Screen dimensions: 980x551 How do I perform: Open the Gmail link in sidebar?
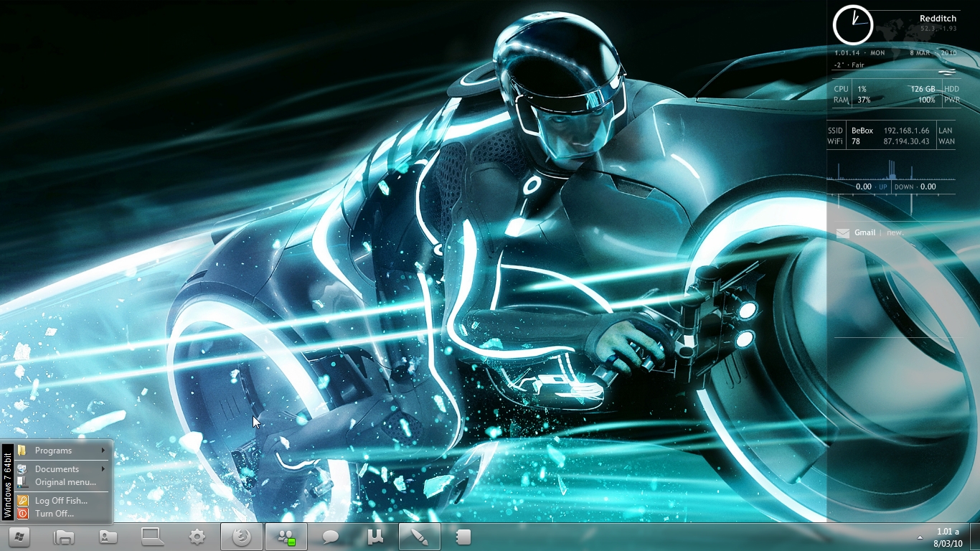864,232
